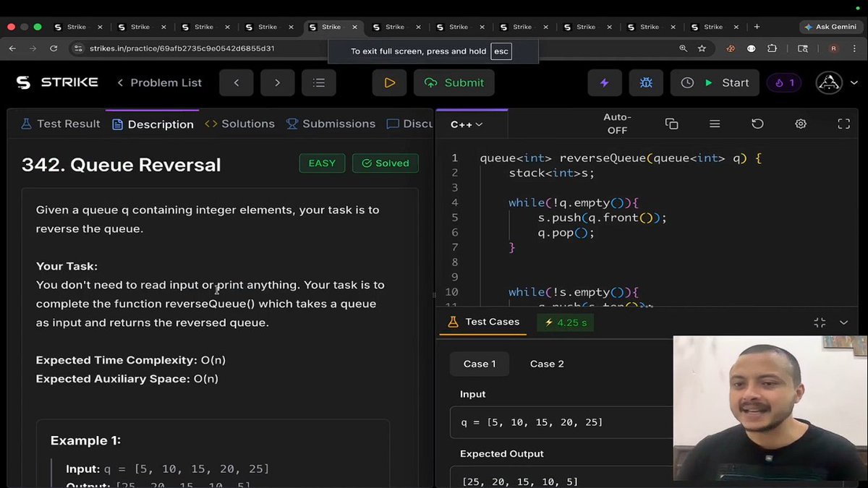The height and width of the screenshot is (488, 868).
Task: Click the EASY difficulty badge
Action: pos(322,163)
